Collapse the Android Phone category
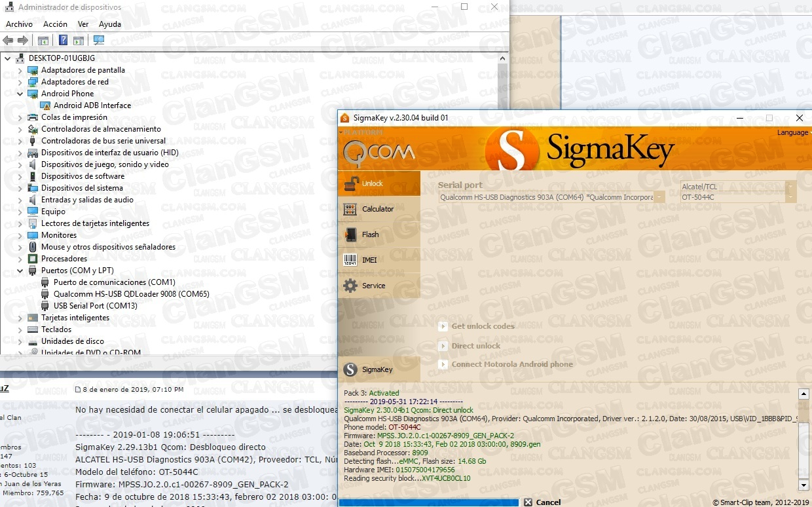 [x=20, y=94]
